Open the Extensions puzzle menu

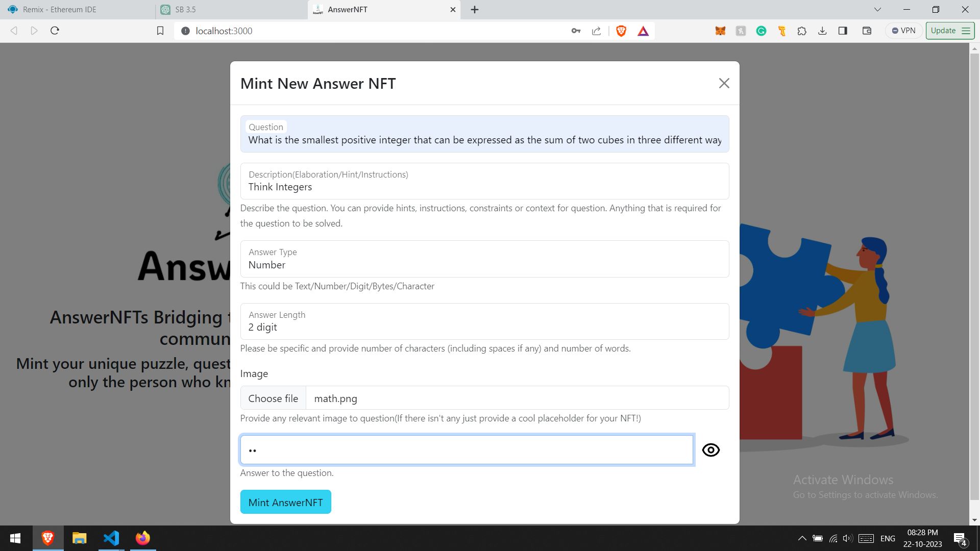point(802,31)
